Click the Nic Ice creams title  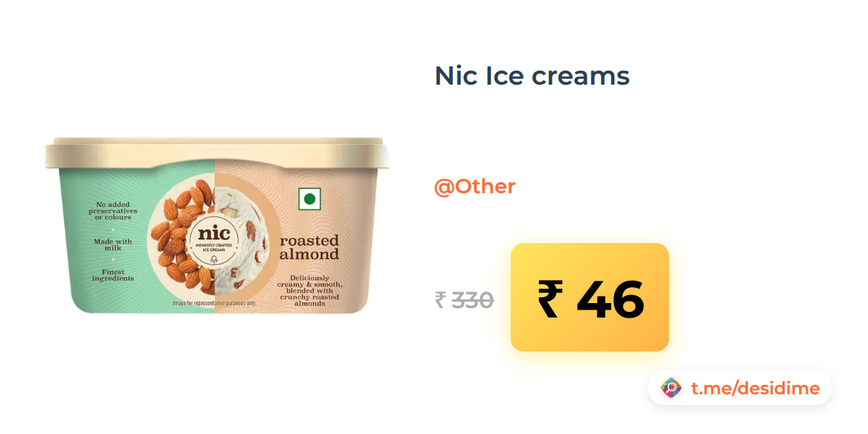[x=532, y=75]
